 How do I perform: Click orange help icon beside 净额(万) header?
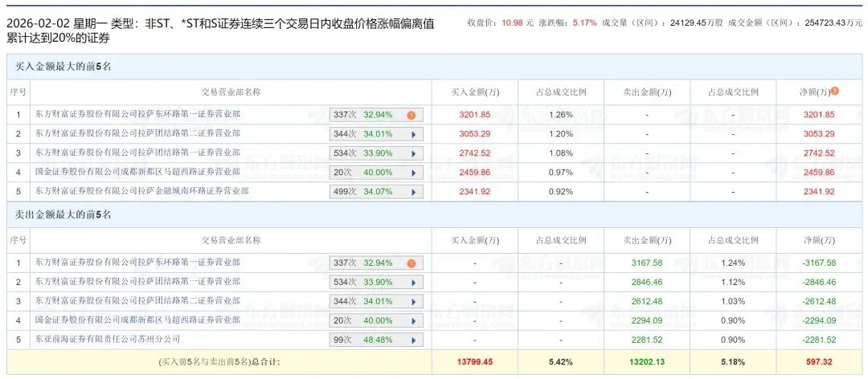835,92
